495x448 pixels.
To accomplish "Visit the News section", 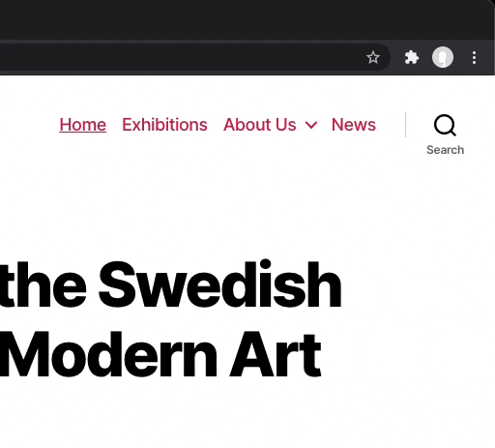I will (x=354, y=125).
